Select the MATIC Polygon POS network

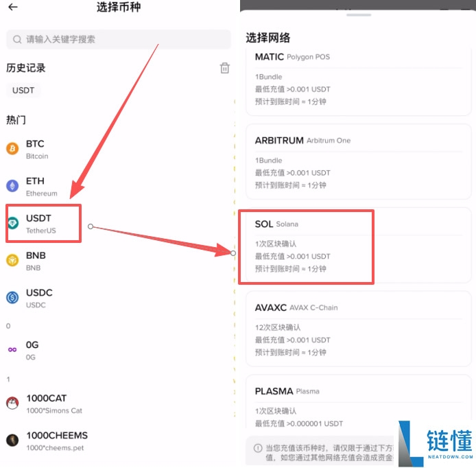point(359,80)
